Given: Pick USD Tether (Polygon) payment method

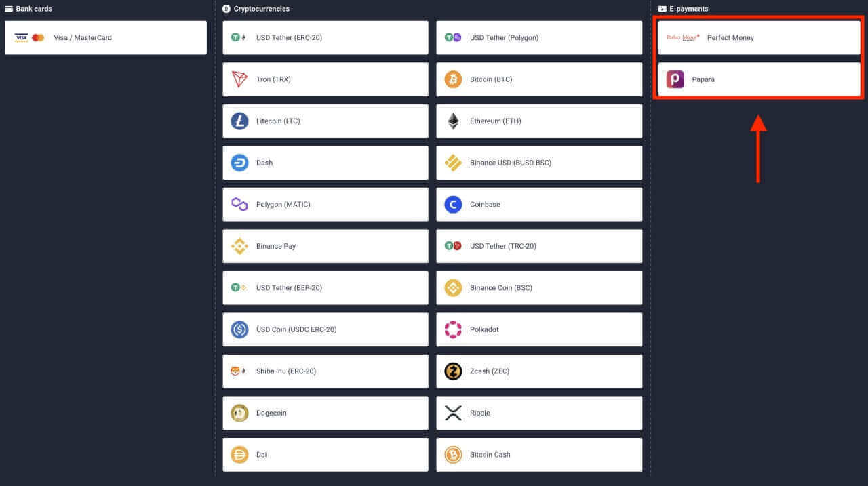Looking at the screenshot, I should point(538,38).
